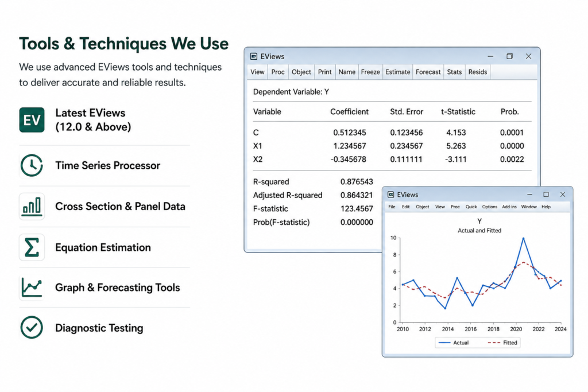
Task: Click the 'Diagnostic Testing' label
Action: (x=99, y=328)
